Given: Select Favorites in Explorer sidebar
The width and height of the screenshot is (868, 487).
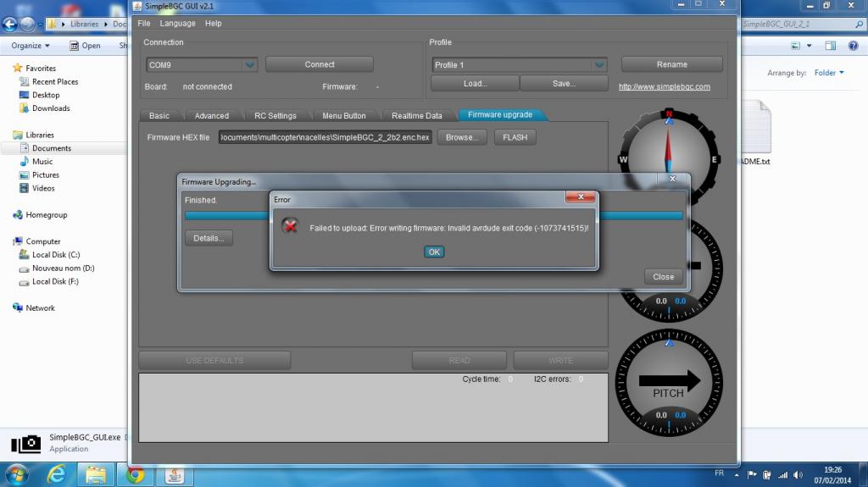Looking at the screenshot, I should click(34, 68).
